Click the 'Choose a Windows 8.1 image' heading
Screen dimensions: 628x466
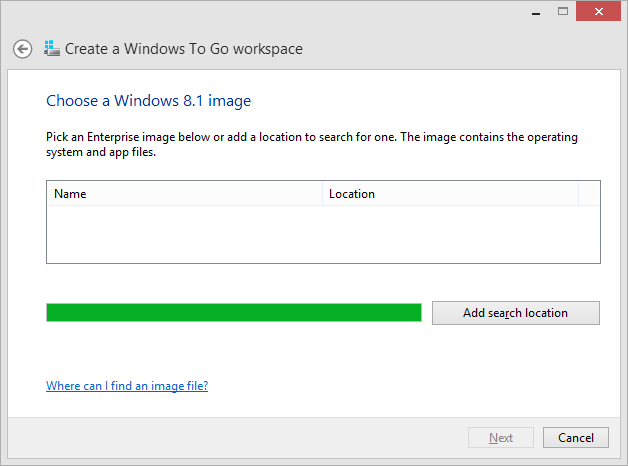149,101
